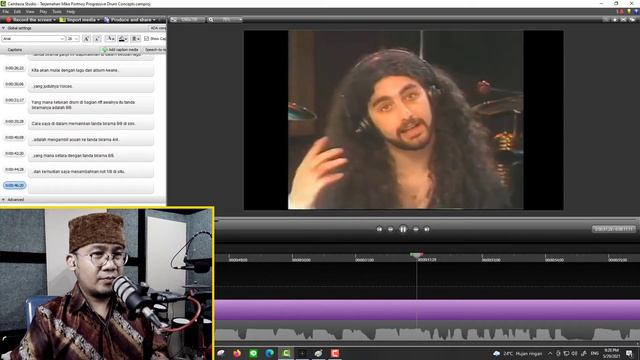Screen dimensions: 640x360
Task: Click the empty caption text field at bottom
Action: click(91, 187)
